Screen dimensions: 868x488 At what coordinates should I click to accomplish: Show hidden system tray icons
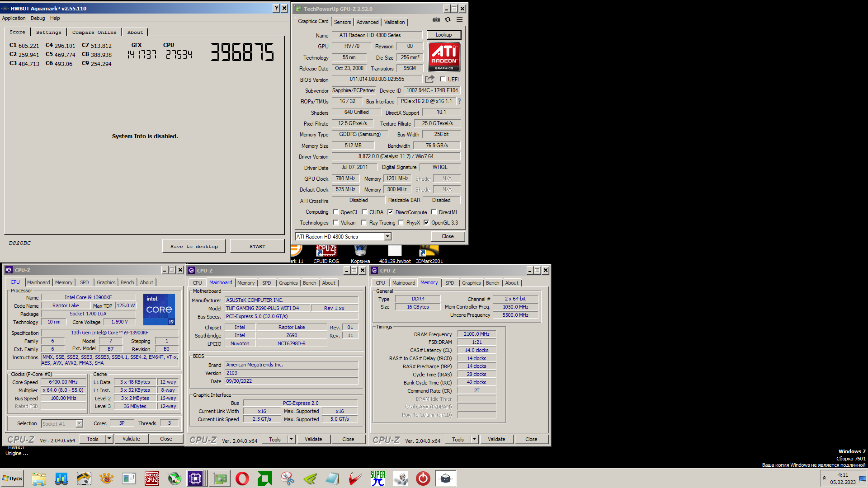click(x=824, y=478)
